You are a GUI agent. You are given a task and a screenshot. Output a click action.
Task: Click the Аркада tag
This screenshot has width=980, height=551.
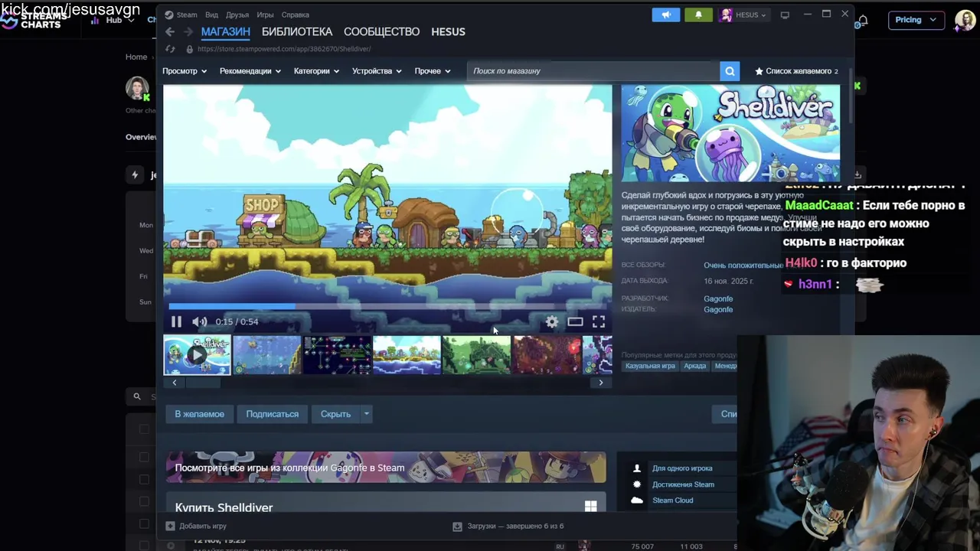tap(695, 366)
